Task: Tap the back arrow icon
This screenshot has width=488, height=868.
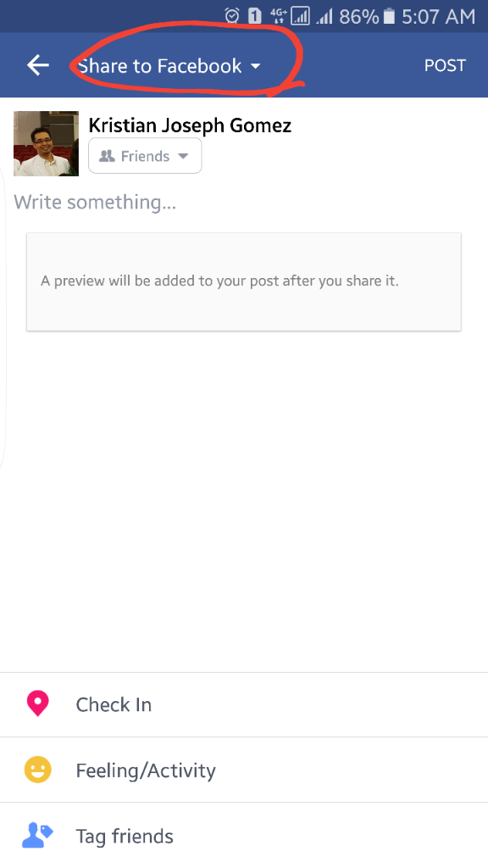Action: [38, 65]
